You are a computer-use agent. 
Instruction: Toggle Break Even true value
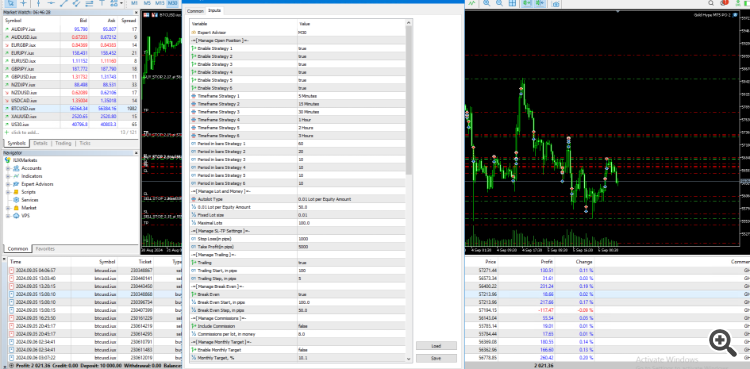[x=351, y=294]
